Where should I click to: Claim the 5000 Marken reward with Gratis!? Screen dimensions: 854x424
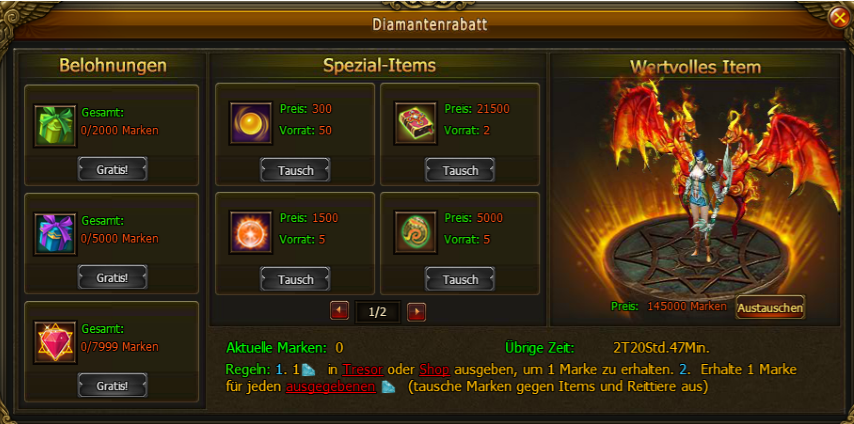[x=112, y=277]
